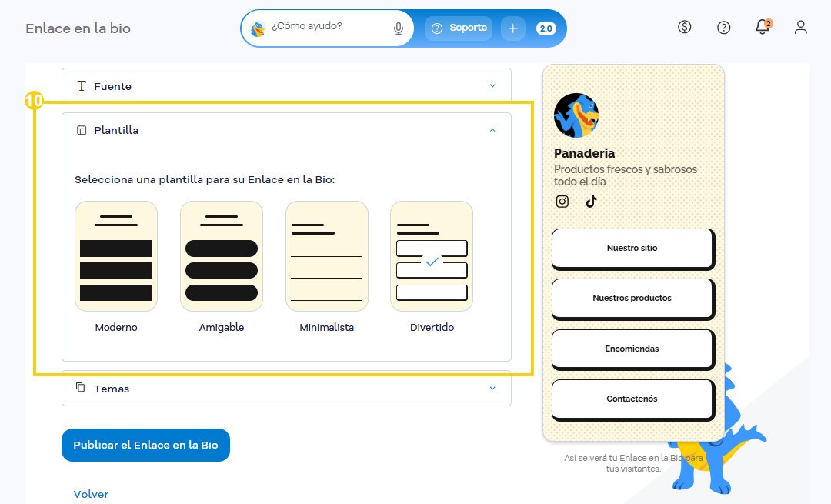The image size is (831, 504).
Task: Select the Amigable template thumbnail
Action: point(222,256)
